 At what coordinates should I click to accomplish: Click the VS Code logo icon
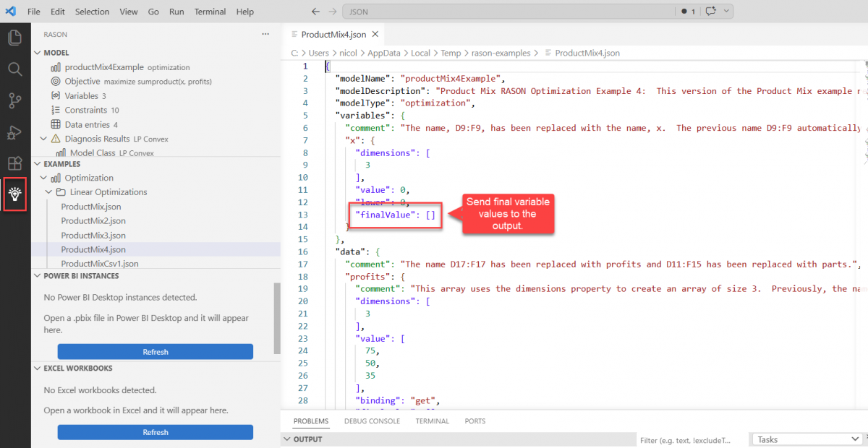pyautogui.click(x=10, y=12)
